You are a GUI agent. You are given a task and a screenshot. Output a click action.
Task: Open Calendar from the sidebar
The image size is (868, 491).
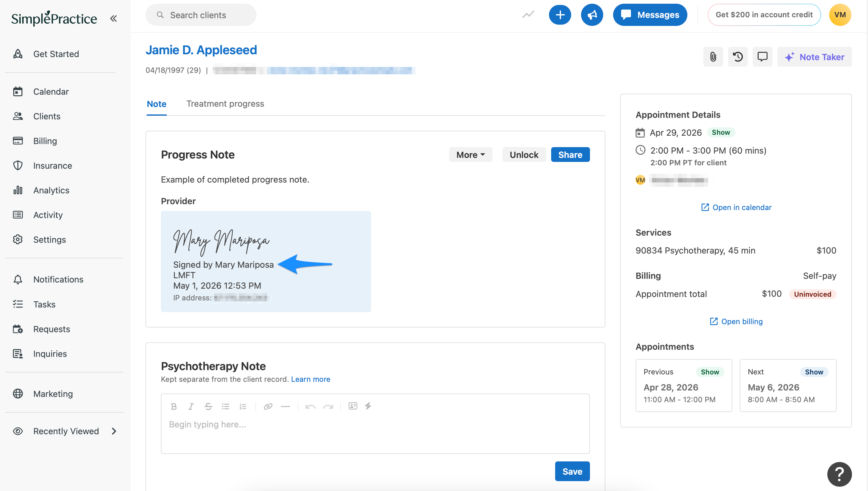pyautogui.click(x=41, y=91)
